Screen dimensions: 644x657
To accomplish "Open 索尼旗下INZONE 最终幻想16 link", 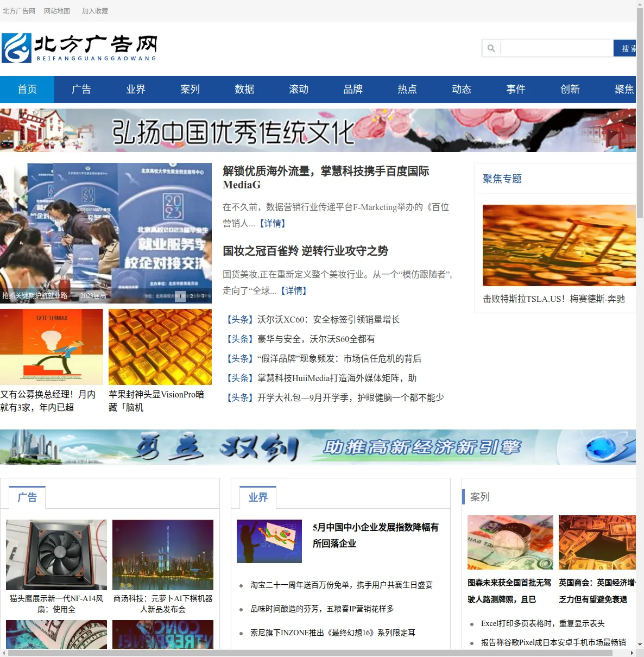I will [333, 633].
